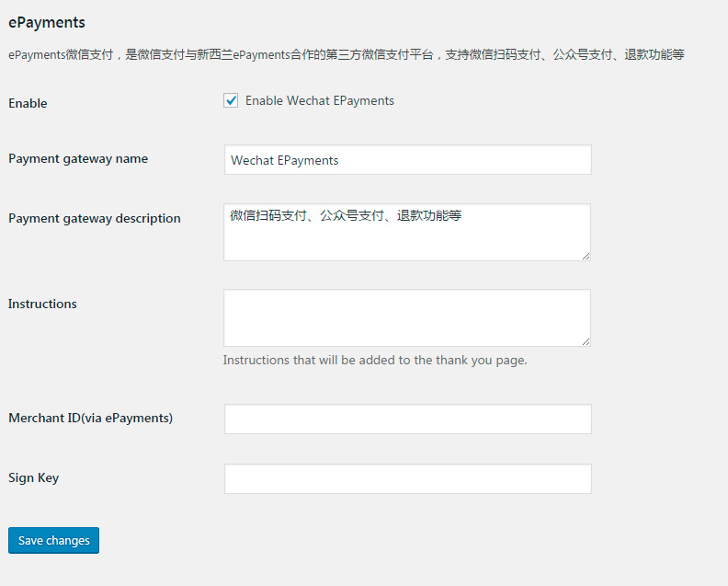This screenshot has width=728, height=586.
Task: Click the "Enable Wechat EPayments" label text
Action: point(320,101)
